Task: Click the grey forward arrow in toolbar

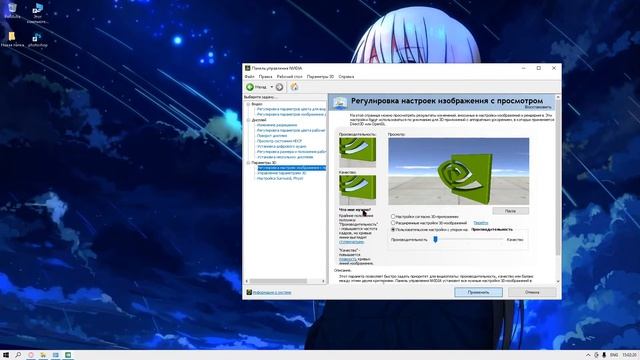Action: 280,87
